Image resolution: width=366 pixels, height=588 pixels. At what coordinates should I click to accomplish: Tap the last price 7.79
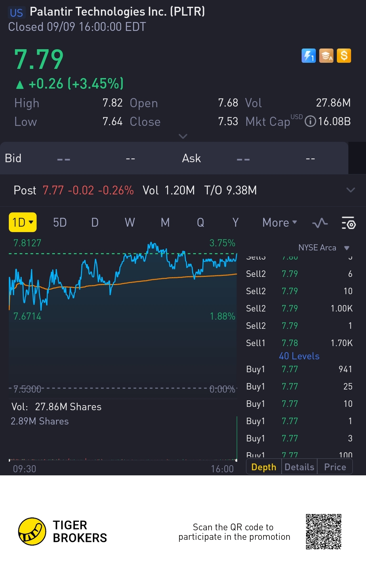point(39,59)
